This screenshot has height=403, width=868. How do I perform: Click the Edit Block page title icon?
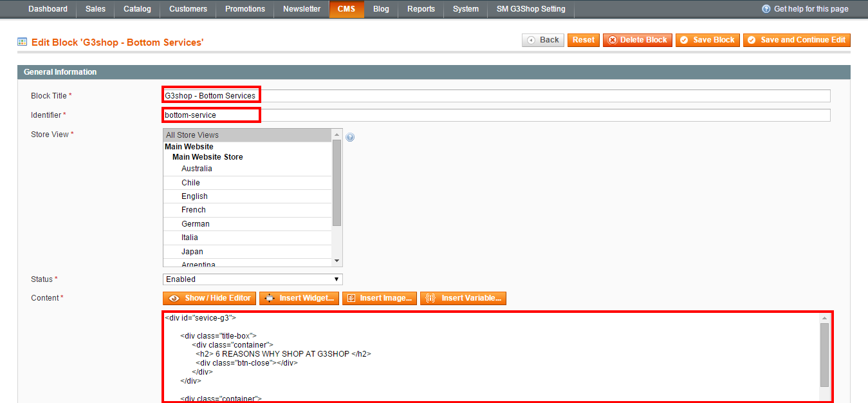click(x=22, y=42)
